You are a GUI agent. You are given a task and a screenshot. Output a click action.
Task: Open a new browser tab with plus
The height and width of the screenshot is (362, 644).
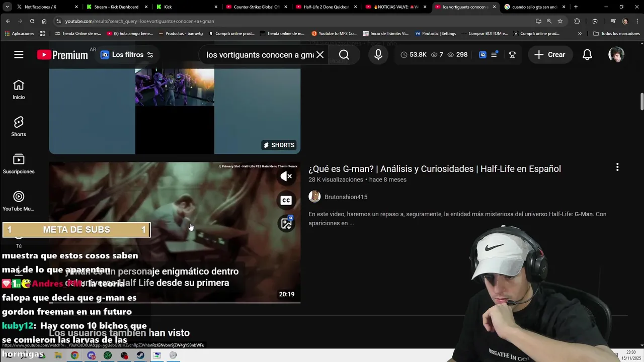pos(576,7)
